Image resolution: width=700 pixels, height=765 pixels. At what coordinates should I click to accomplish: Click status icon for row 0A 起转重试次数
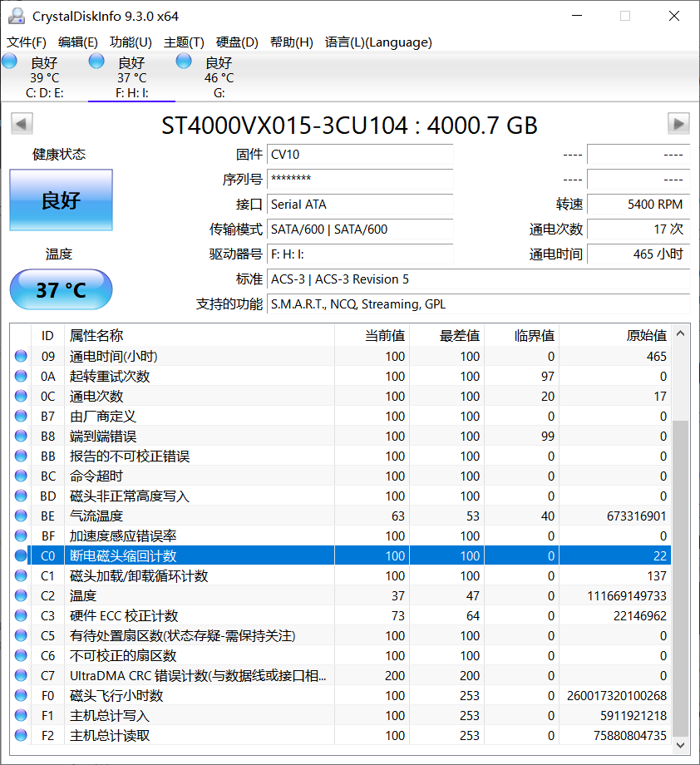[x=21, y=376]
